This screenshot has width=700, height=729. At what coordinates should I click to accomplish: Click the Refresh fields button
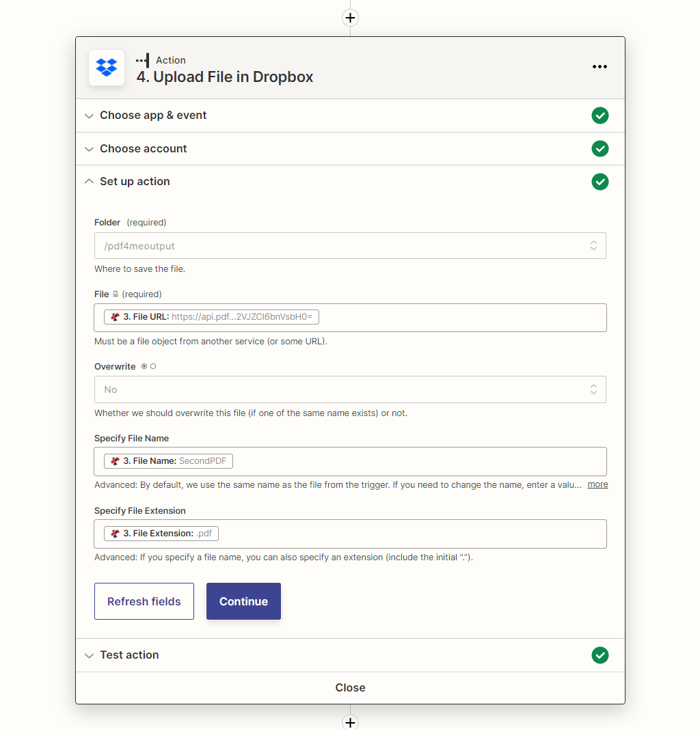coord(144,601)
